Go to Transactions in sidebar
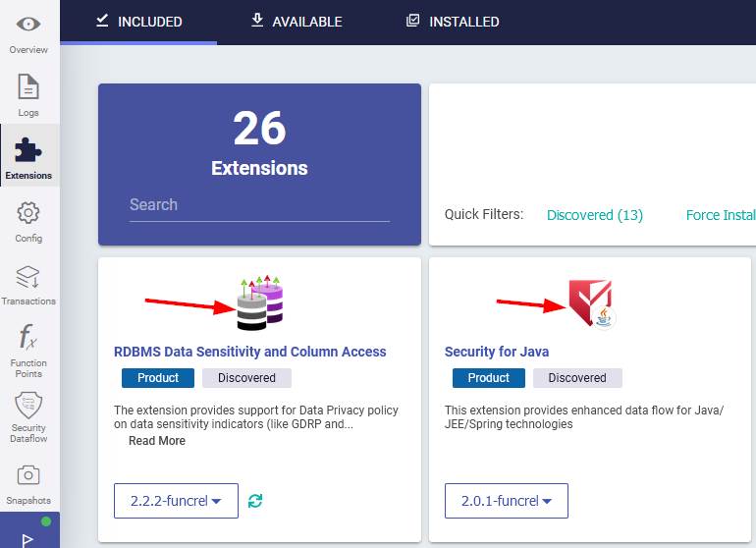The image size is (756, 548). [x=28, y=276]
